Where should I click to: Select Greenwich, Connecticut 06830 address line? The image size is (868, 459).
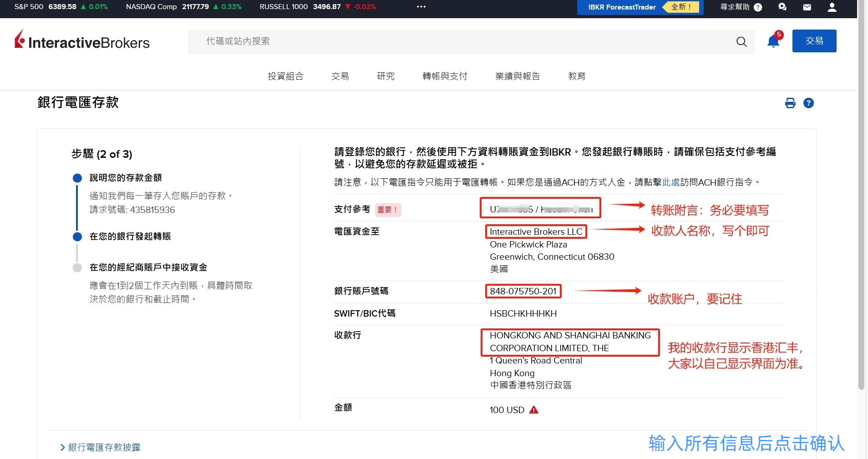pos(552,257)
